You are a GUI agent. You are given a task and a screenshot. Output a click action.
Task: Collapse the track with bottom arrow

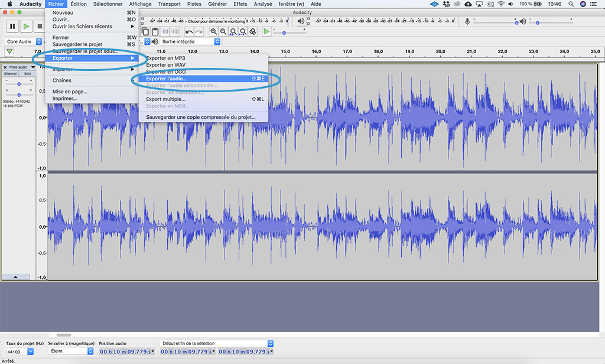click(x=15, y=277)
